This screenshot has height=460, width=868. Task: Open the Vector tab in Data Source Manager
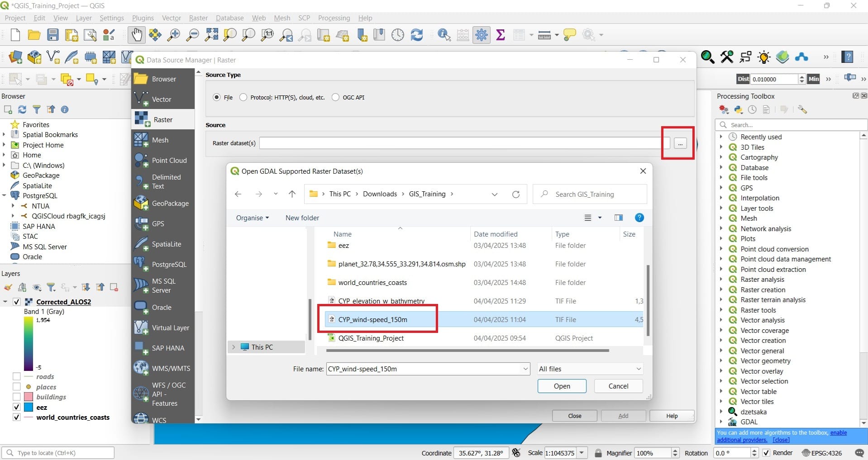(x=163, y=99)
